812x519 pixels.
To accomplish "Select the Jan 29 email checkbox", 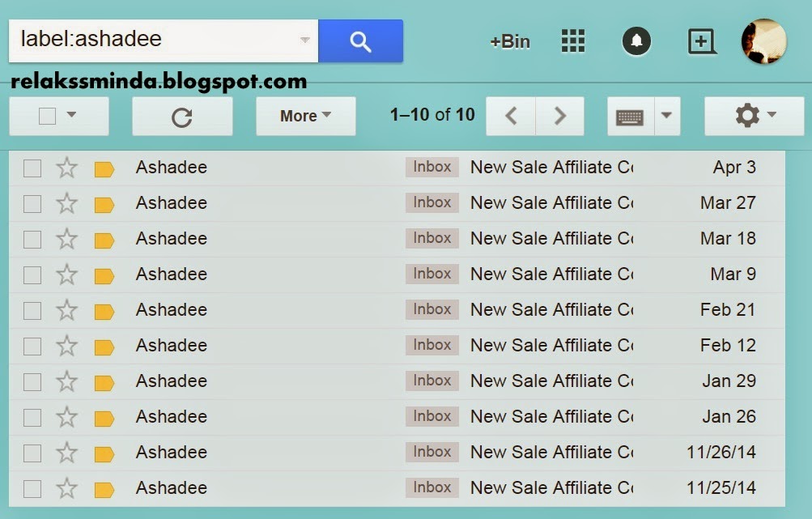I will pos(32,382).
